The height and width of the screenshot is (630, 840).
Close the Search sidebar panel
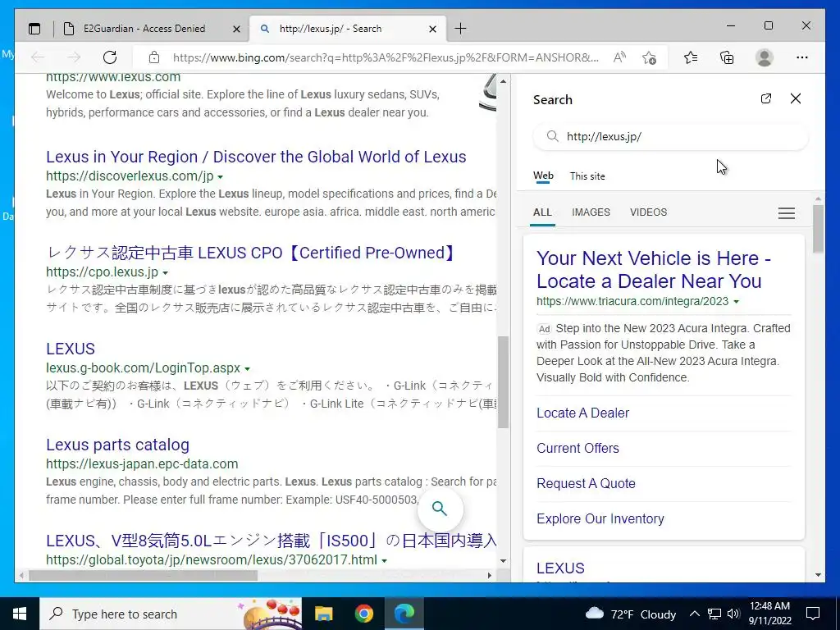pos(796,98)
